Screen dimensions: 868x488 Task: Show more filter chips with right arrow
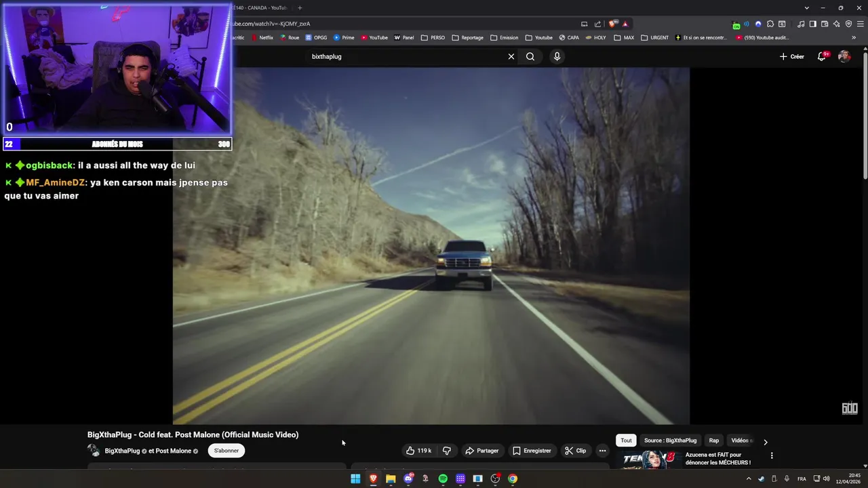click(766, 441)
